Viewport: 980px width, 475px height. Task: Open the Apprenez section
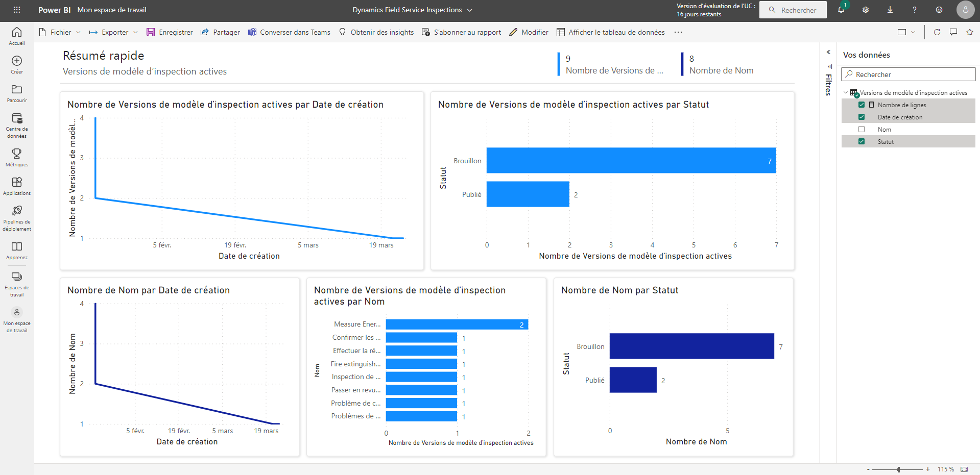pyautogui.click(x=17, y=251)
